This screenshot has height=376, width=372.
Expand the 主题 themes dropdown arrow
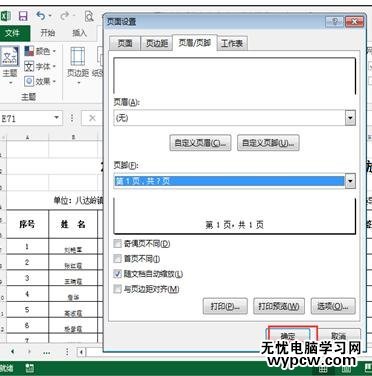pyautogui.click(x=10, y=82)
